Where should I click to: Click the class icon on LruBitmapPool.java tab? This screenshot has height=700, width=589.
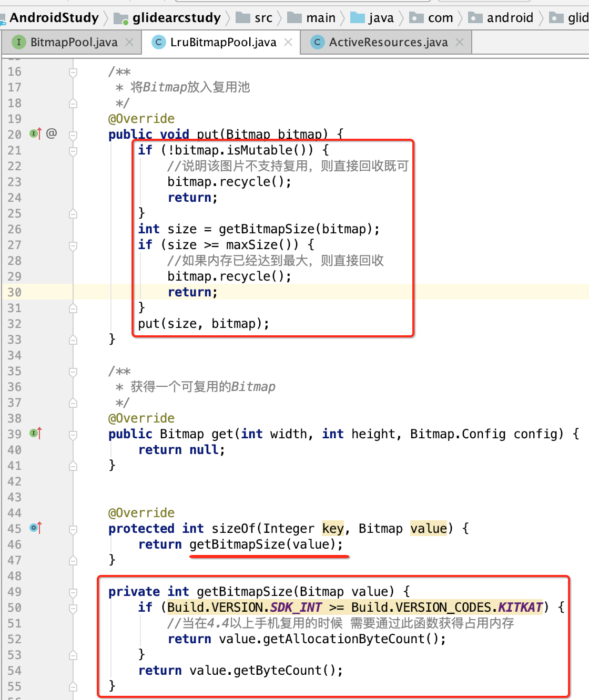(x=159, y=42)
